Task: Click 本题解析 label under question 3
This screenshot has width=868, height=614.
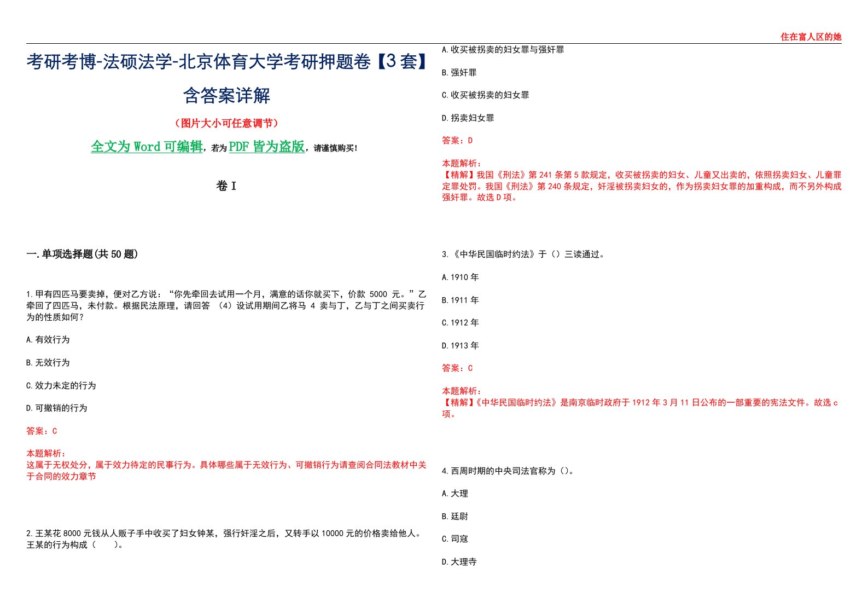Action: 462,391
